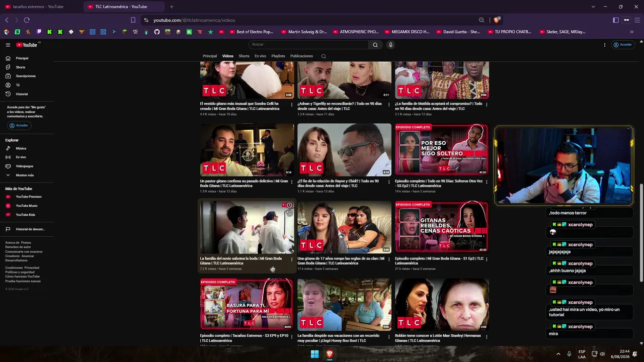Image resolution: width=644 pixels, height=362 pixels.
Task: Open YouTube Premium link
Action: point(28,197)
